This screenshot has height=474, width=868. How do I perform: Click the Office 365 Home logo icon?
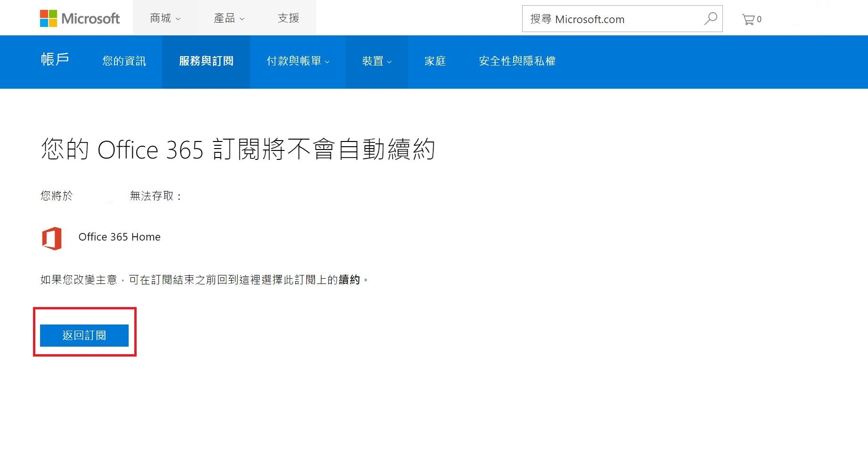(52, 238)
